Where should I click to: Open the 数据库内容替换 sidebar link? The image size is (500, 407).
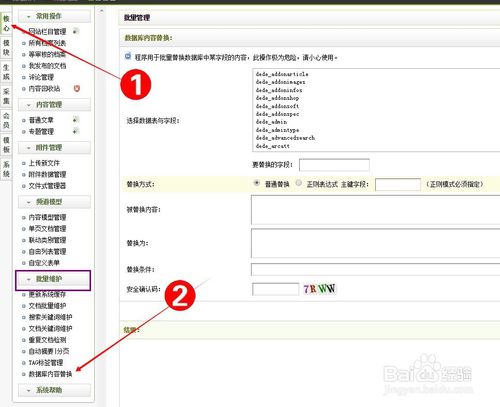[50, 374]
